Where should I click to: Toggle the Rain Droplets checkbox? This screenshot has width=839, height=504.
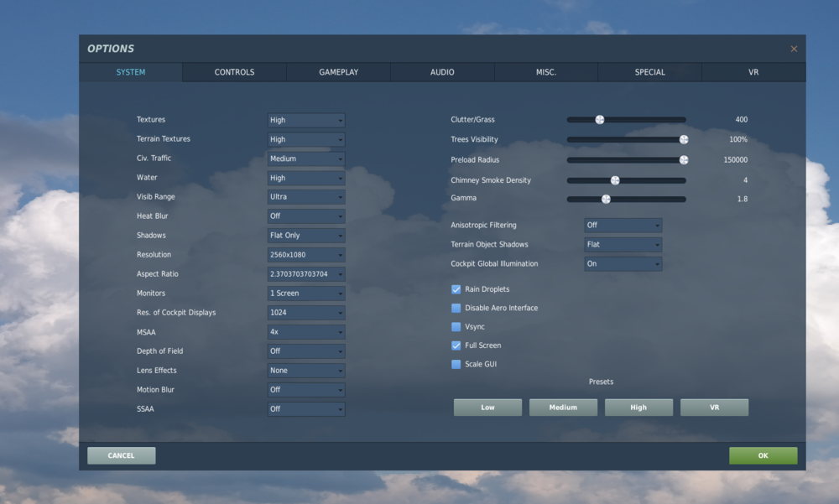coord(456,289)
